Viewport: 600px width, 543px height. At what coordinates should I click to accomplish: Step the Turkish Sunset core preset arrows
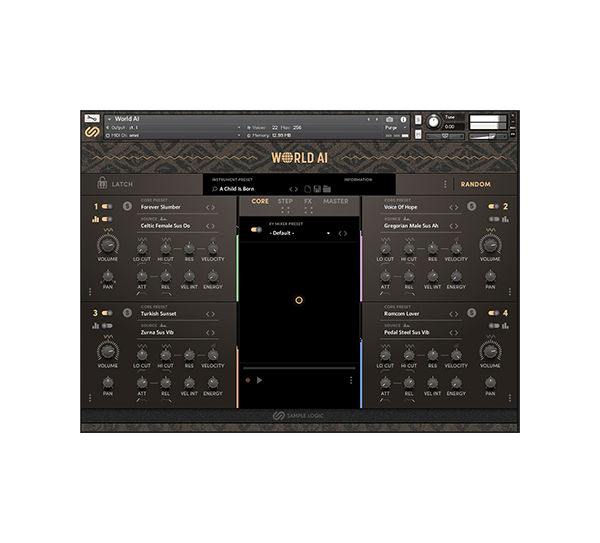point(210,314)
